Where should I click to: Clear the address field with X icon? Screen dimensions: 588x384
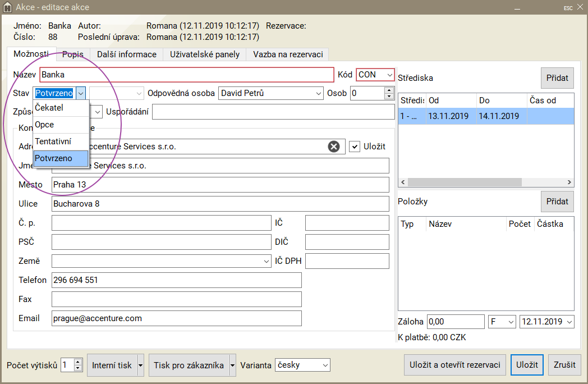coord(334,147)
